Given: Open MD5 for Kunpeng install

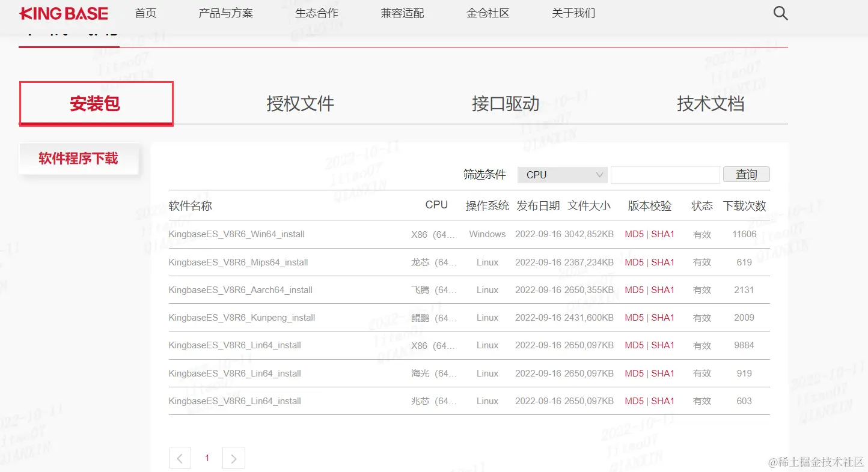Looking at the screenshot, I should coord(634,318).
